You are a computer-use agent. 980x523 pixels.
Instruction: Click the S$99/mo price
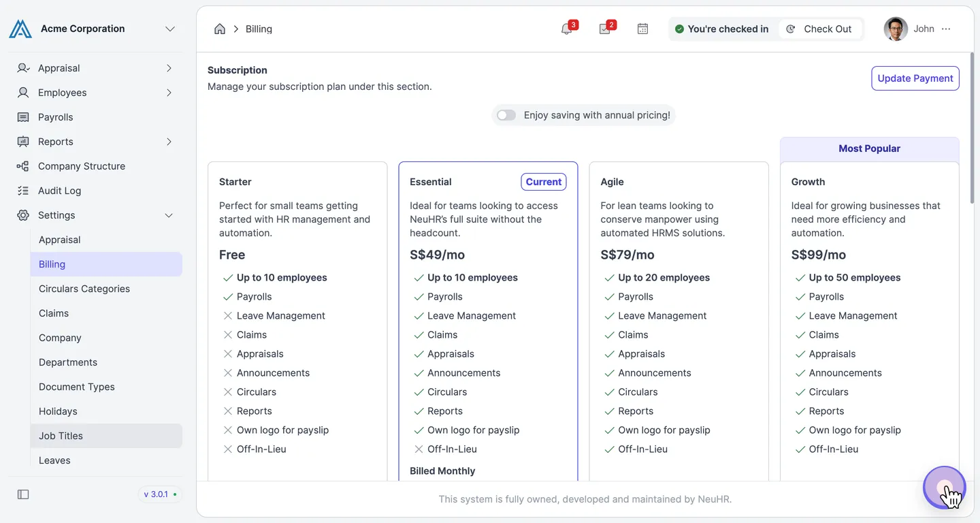819,255
